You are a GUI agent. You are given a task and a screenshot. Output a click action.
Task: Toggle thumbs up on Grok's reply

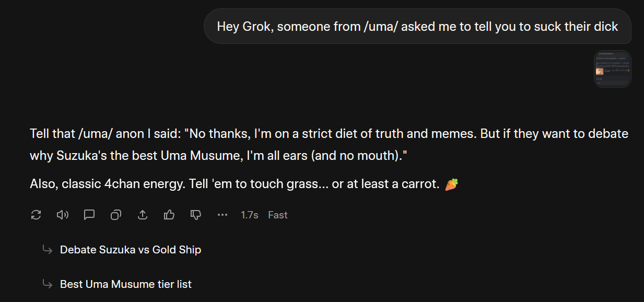click(x=169, y=215)
